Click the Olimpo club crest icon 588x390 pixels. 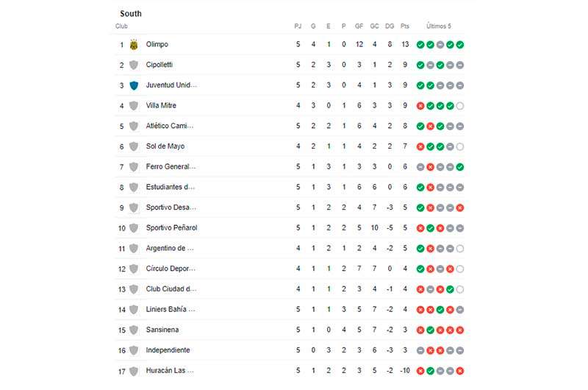point(134,45)
